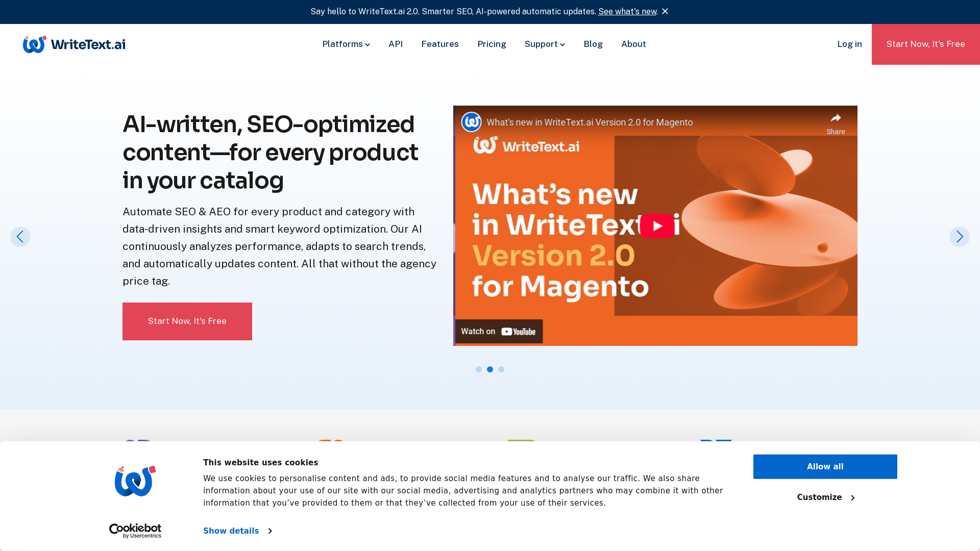This screenshot has width=980, height=551.
Task: Show cookie details
Action: [237, 531]
